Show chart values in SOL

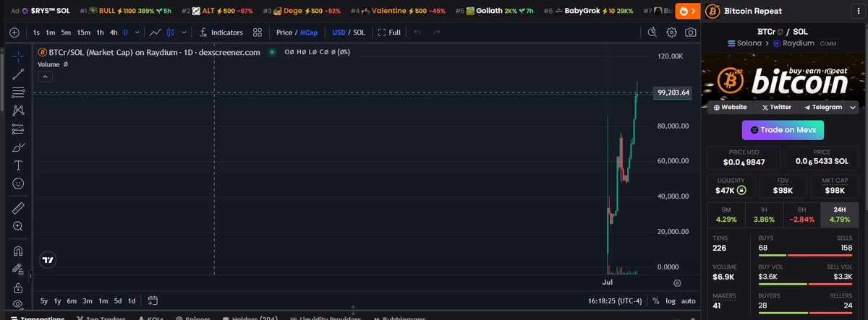click(359, 33)
